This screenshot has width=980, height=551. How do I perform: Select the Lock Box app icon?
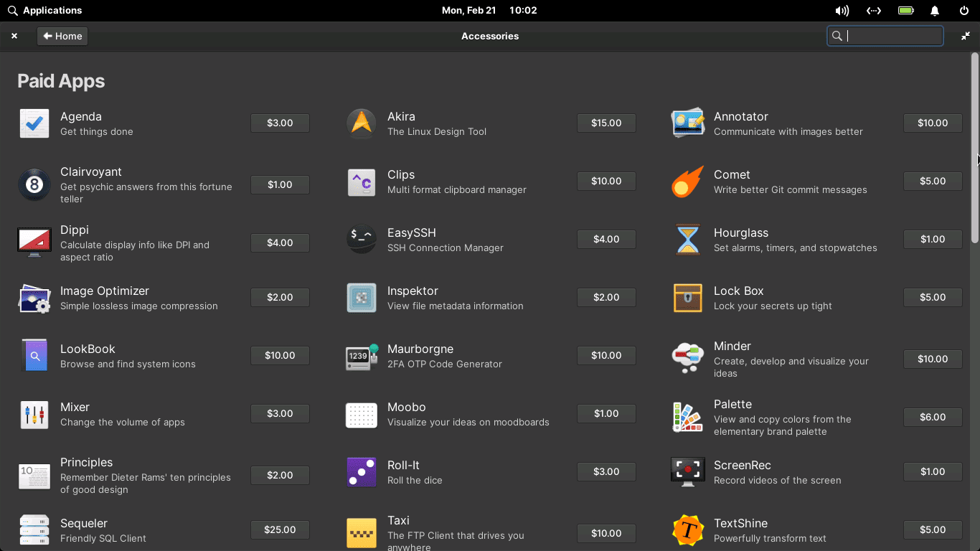687,297
